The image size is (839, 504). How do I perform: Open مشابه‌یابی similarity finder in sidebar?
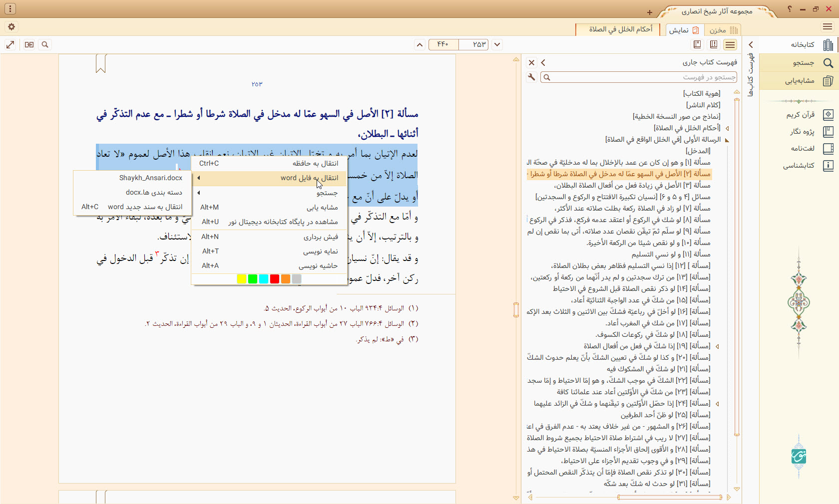[799, 81]
